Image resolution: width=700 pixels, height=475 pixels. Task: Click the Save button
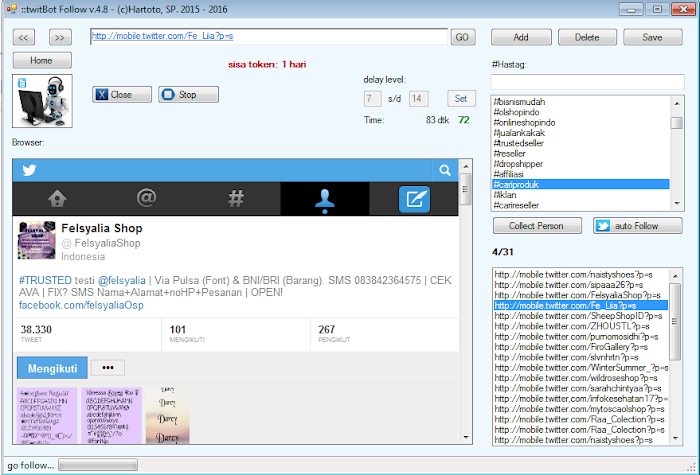tap(653, 38)
